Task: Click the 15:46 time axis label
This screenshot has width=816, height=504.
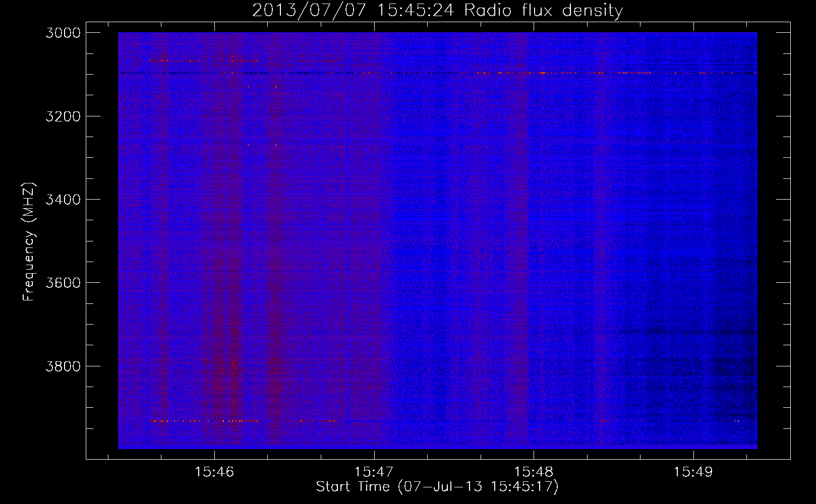Action: pos(214,472)
